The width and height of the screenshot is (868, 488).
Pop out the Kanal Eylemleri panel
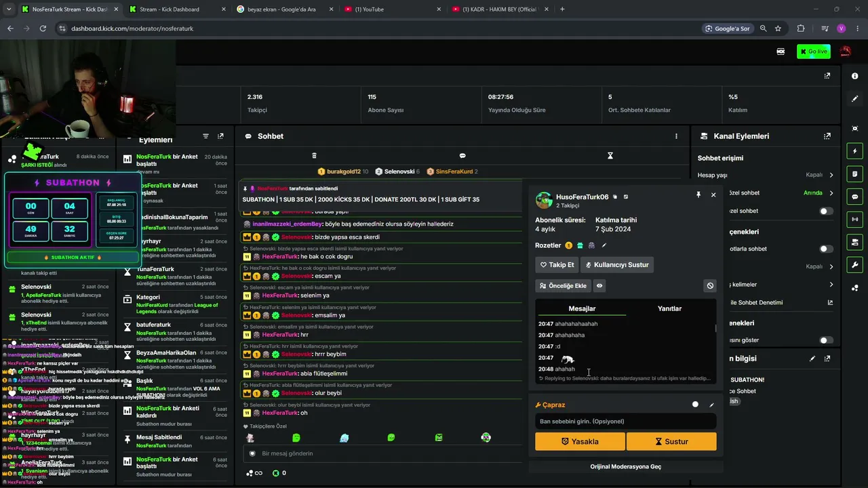point(827,136)
